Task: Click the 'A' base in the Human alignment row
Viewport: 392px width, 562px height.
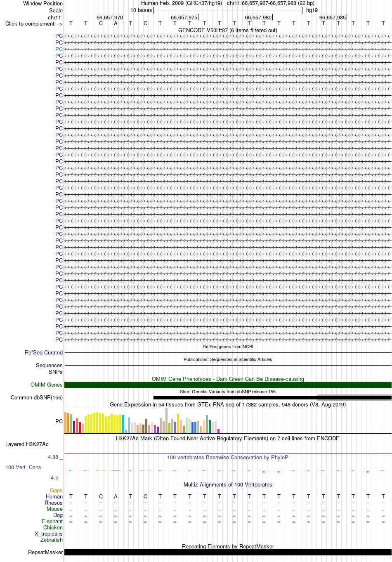Action: point(116,496)
